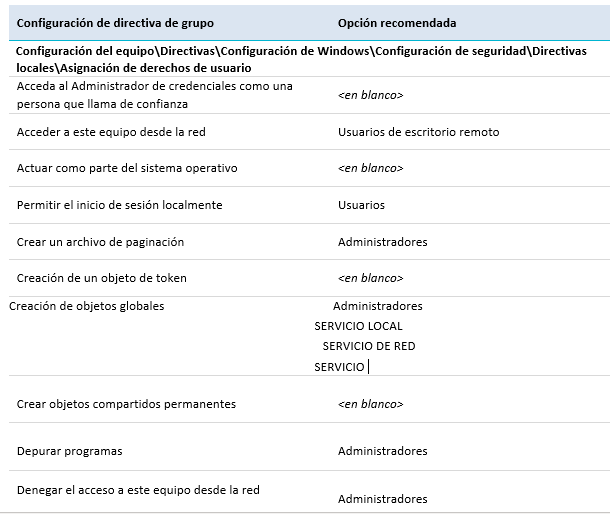Click the 'Depurar programas' policy text
610x514 pixels.
pyautogui.click(x=69, y=451)
